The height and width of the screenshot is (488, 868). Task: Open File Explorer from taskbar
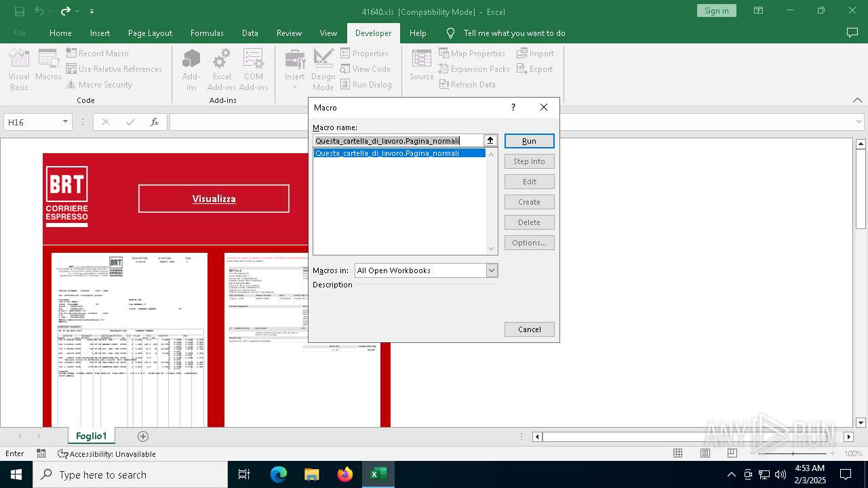click(x=312, y=474)
